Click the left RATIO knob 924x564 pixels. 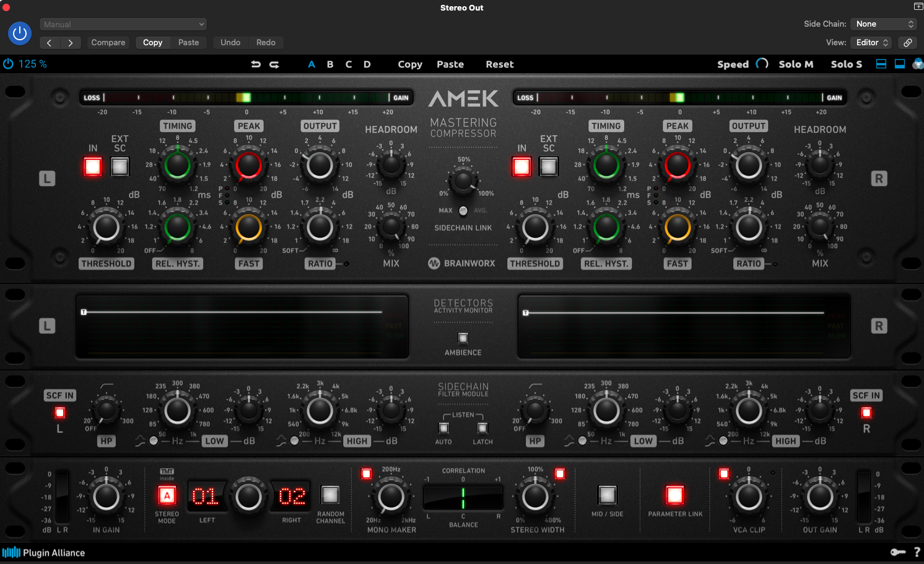click(x=320, y=227)
